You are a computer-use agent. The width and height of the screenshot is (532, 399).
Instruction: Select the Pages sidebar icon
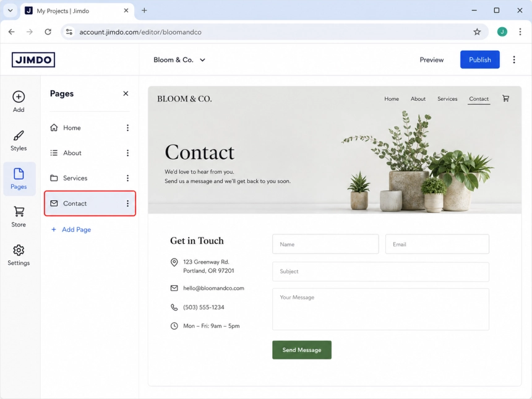click(19, 178)
